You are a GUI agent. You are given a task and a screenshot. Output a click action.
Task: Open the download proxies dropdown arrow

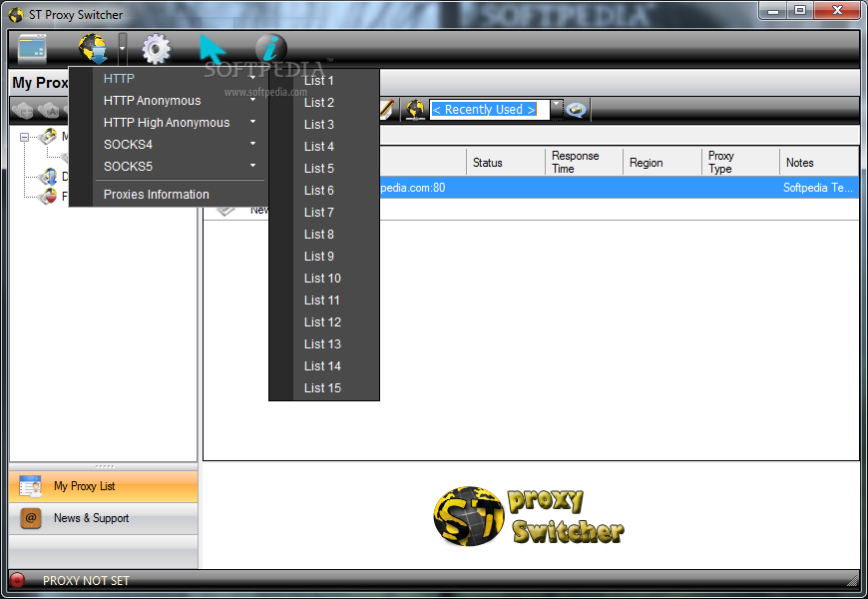pos(123,49)
